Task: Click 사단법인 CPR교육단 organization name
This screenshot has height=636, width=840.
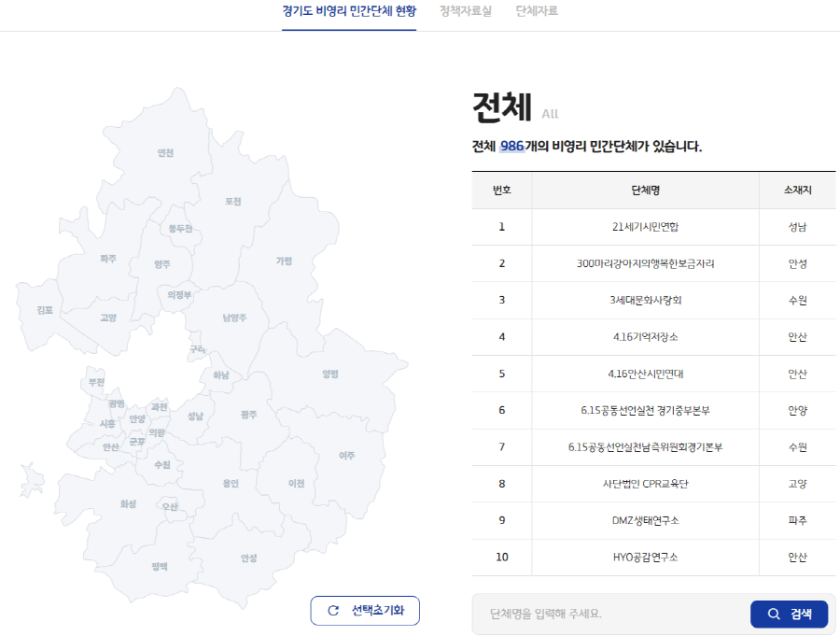Action: pos(645,484)
